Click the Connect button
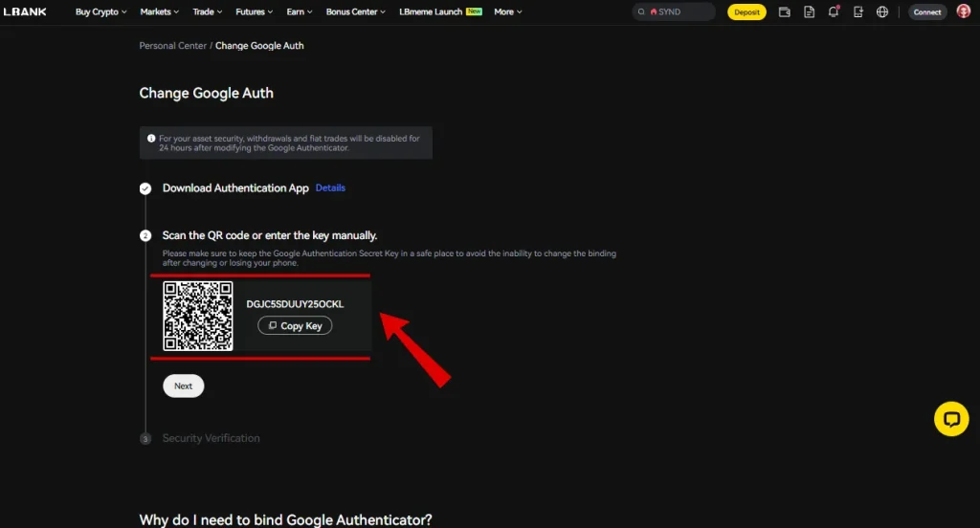Screen dimensions: 980x528 (x=926, y=11)
